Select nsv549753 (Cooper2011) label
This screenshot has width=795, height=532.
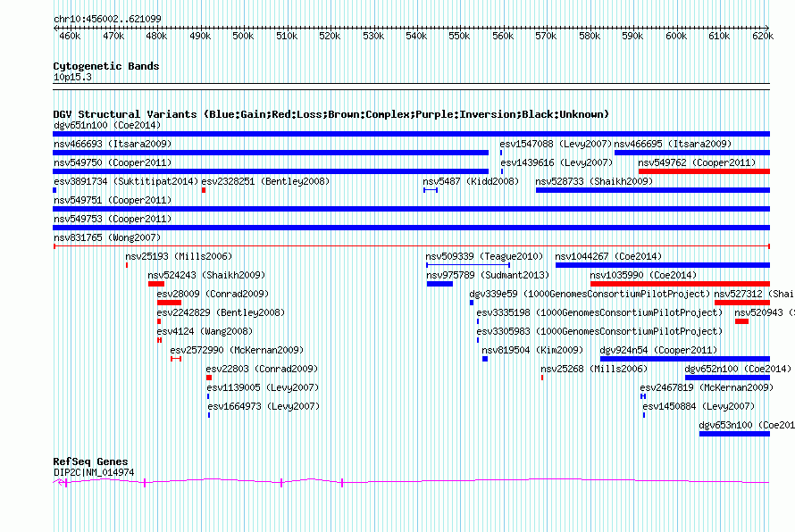[113, 219]
